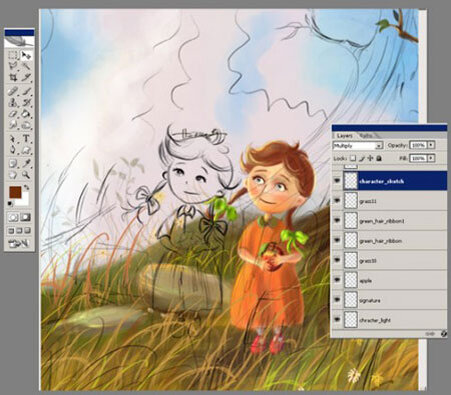Enable Lock image pixels option
This screenshot has width=451, height=395.
click(x=361, y=158)
